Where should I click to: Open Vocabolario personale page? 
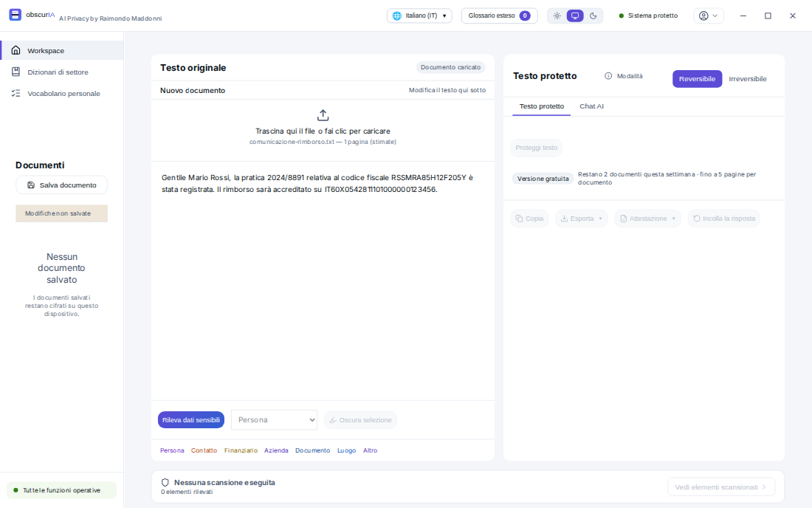point(61,93)
